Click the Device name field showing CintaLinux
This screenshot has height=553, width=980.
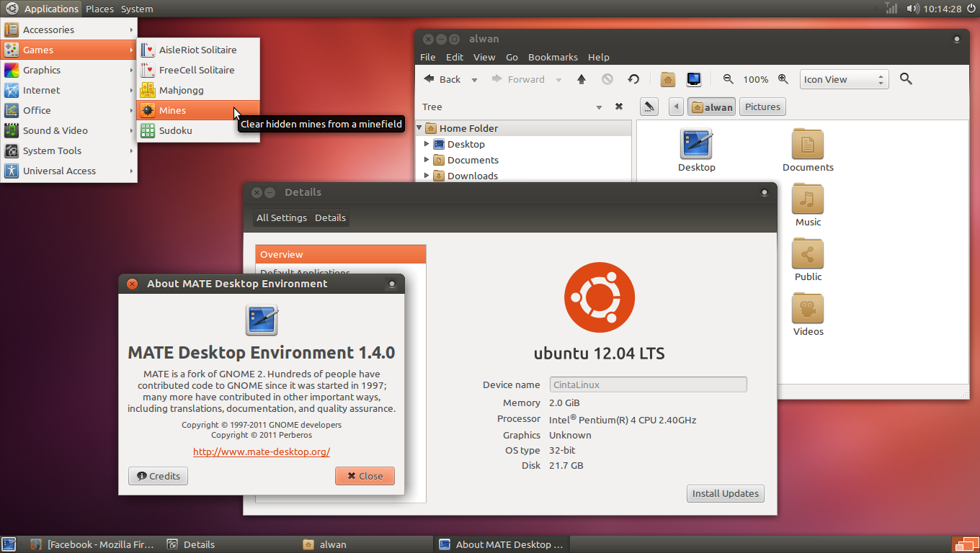point(648,385)
